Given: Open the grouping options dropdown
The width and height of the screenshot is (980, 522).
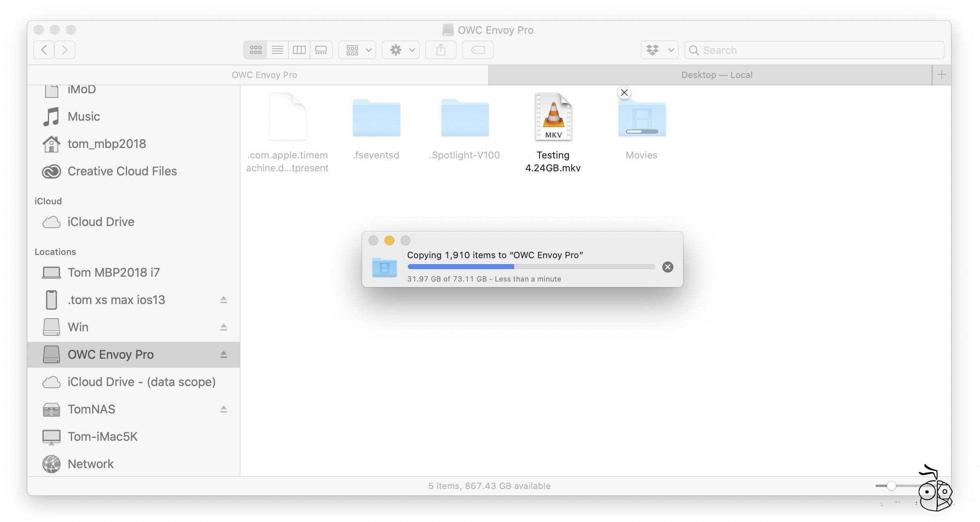Looking at the screenshot, I should pyautogui.click(x=356, y=49).
